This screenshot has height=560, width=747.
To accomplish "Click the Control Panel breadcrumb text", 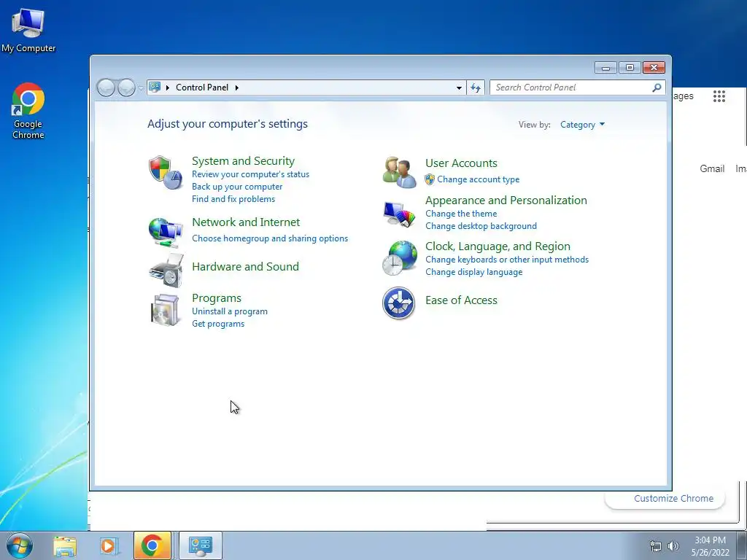I will 202,87.
